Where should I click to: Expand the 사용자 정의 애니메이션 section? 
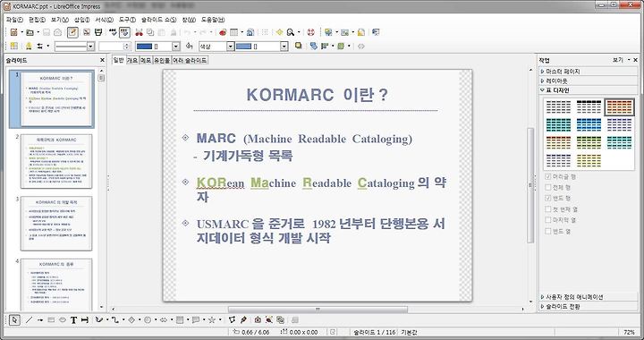[x=589, y=297]
